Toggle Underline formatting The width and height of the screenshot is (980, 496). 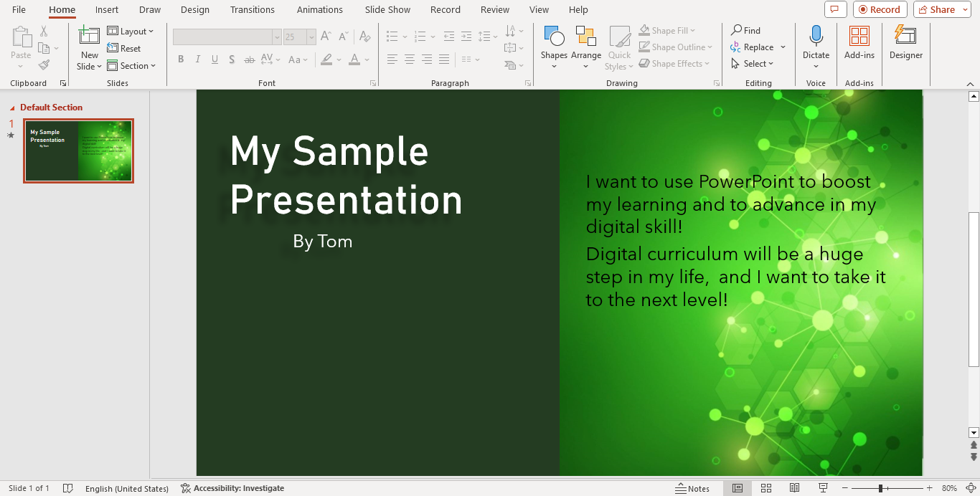pos(215,59)
